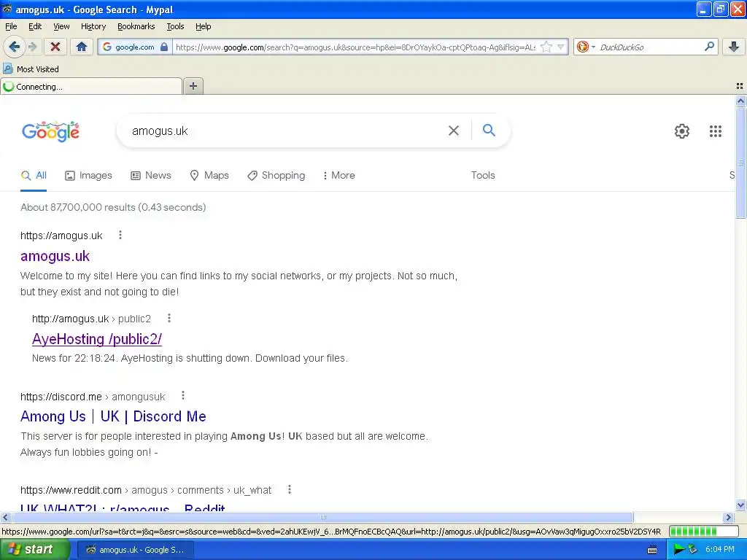Select the All results tab
Image resolution: width=747 pixels, height=560 pixels.
point(34,175)
